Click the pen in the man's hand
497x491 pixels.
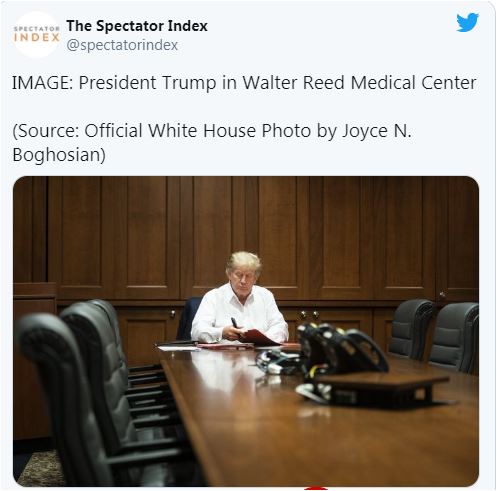(x=235, y=323)
